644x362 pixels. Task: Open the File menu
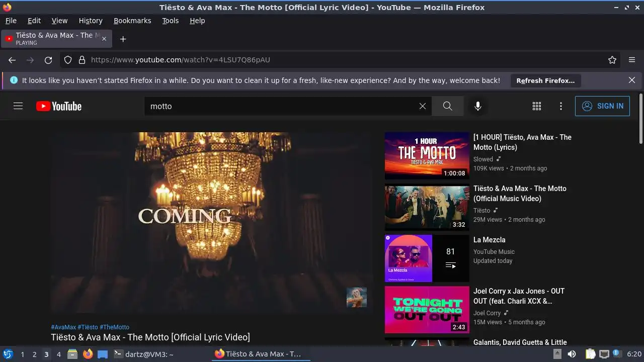(x=11, y=21)
